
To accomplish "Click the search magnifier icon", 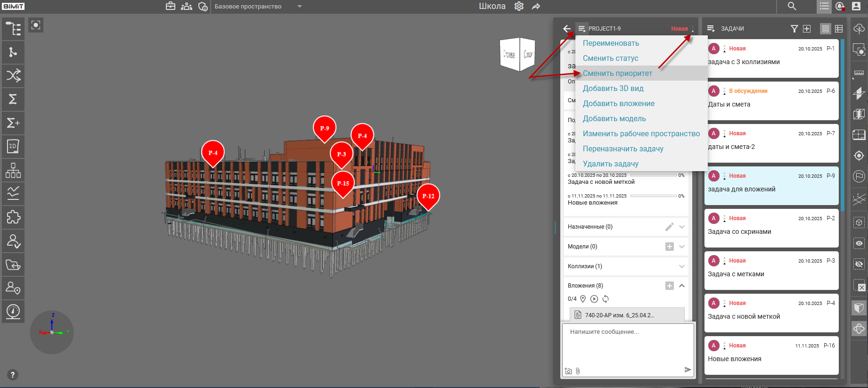I will click(x=792, y=6).
